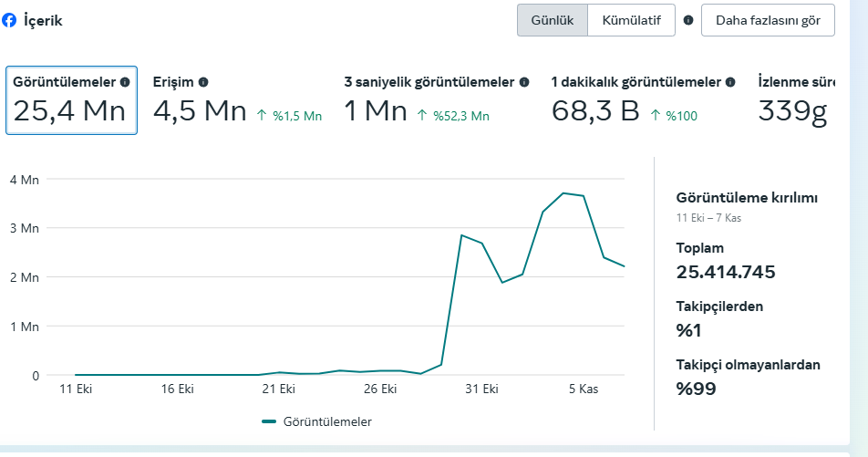Select the Günlük view toggle
The height and width of the screenshot is (457, 868).
pyautogui.click(x=552, y=20)
